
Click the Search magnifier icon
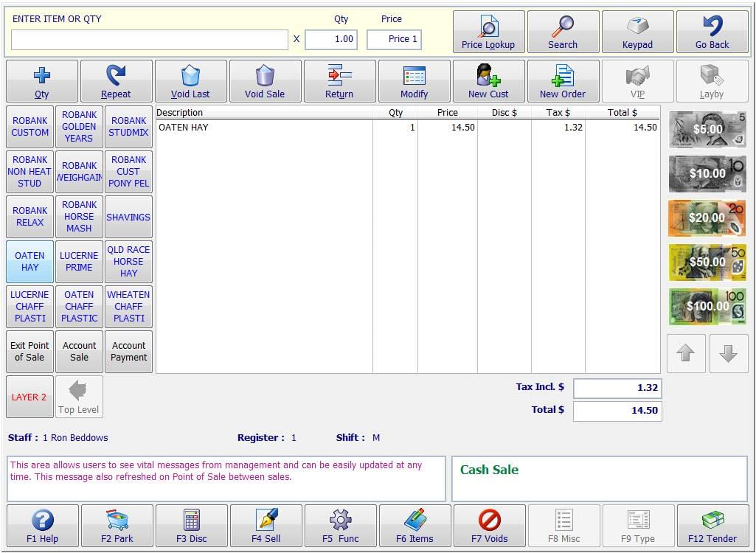(563, 31)
